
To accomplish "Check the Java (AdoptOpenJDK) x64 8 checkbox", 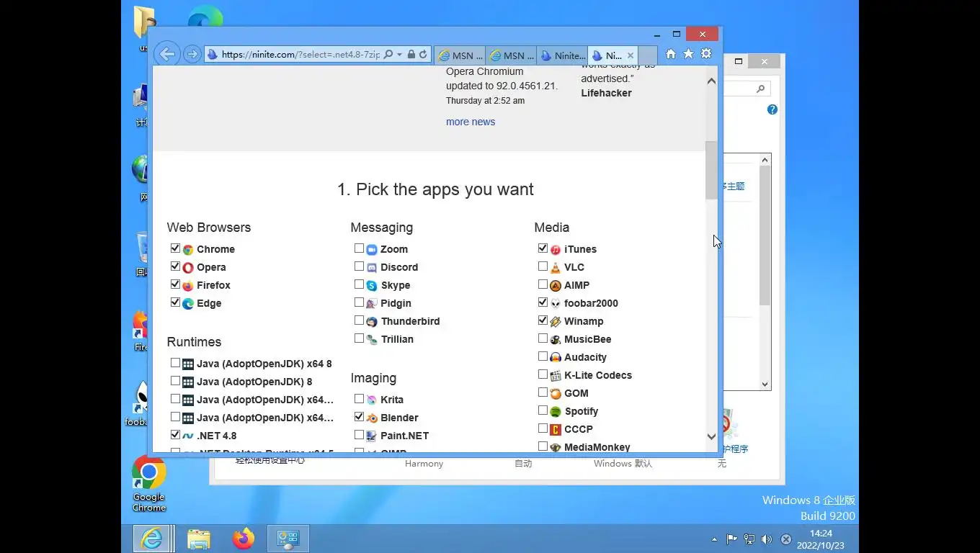I will point(175,362).
